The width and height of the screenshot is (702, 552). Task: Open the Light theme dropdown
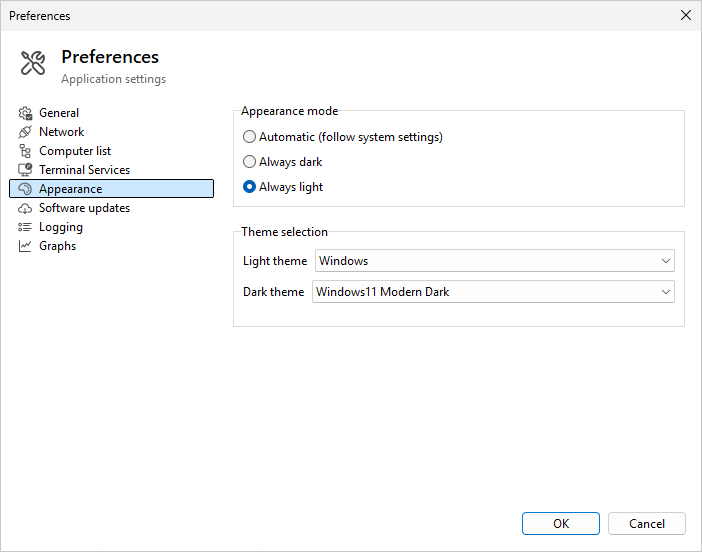(494, 261)
